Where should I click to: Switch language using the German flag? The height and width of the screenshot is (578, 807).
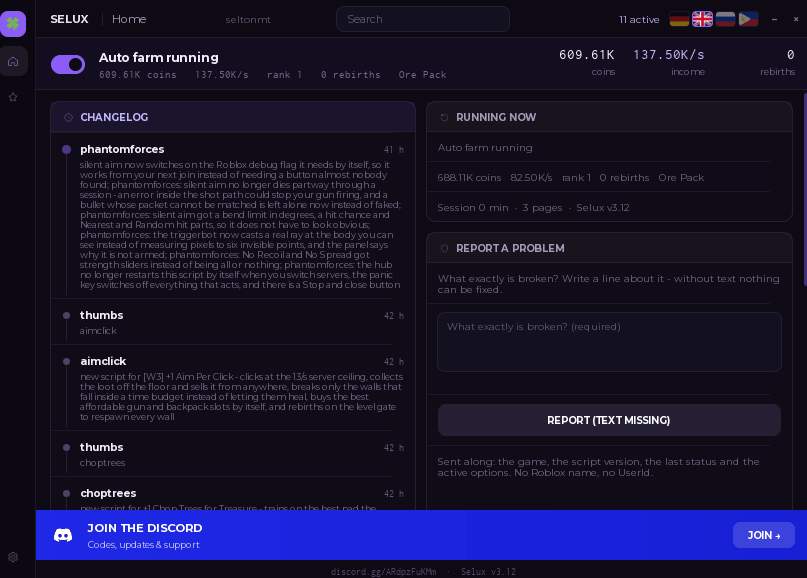click(679, 19)
